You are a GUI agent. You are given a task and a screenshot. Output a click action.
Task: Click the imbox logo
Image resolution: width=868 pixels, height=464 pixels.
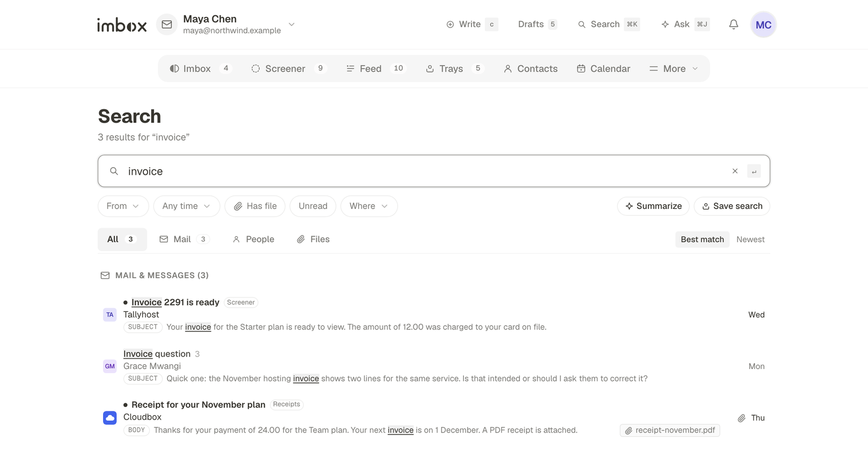click(122, 25)
